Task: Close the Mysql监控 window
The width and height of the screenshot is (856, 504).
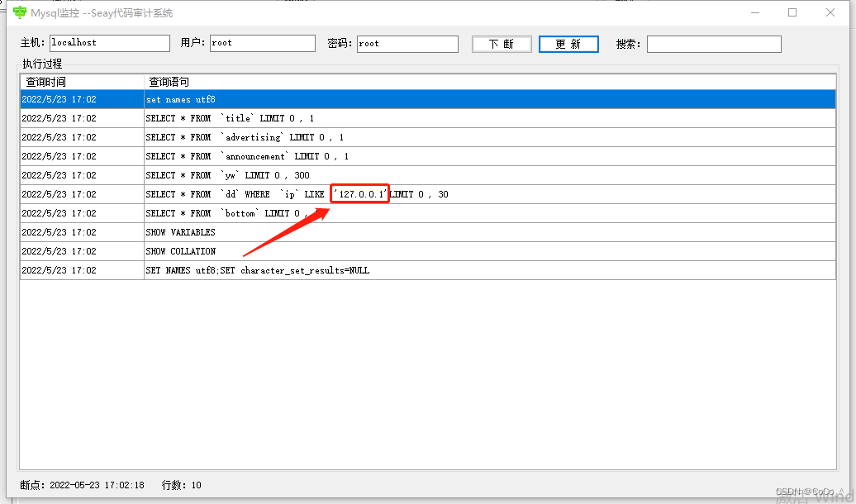Action: pos(830,12)
